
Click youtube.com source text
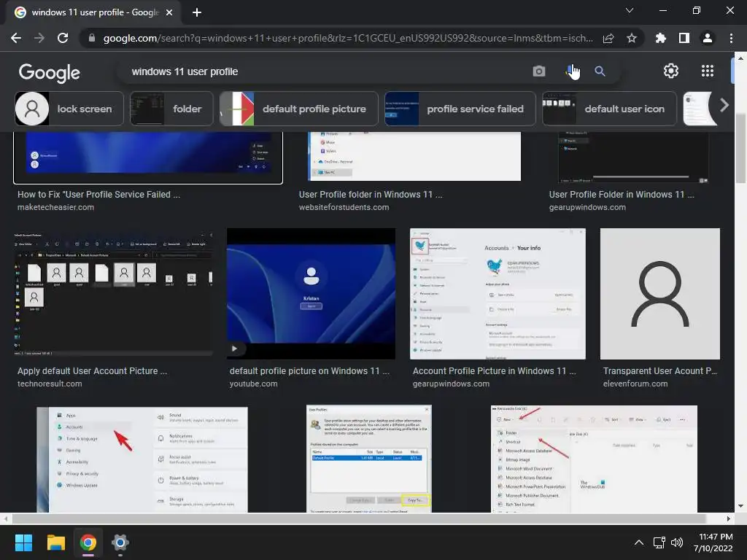[253, 384]
